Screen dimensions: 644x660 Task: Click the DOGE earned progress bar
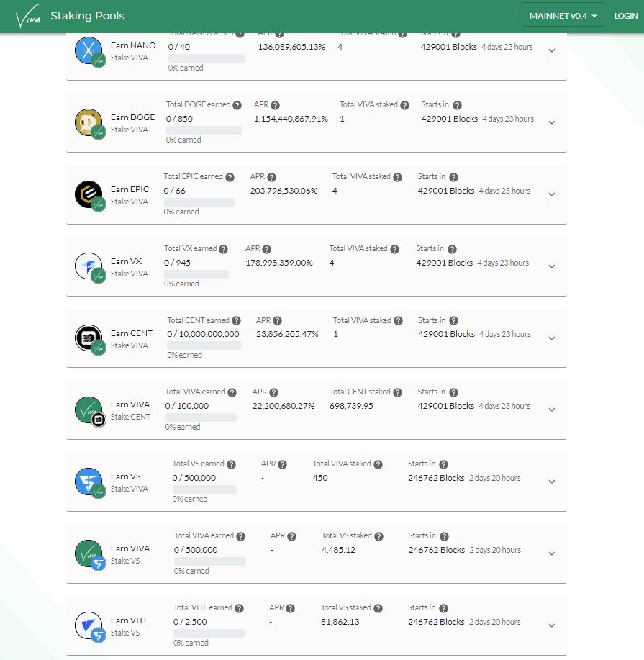pos(204,130)
